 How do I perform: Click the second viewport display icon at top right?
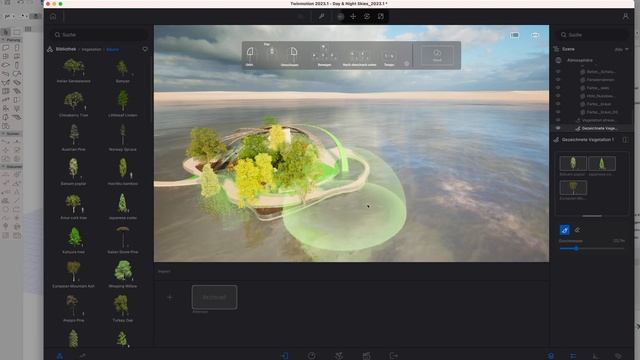tap(535, 35)
